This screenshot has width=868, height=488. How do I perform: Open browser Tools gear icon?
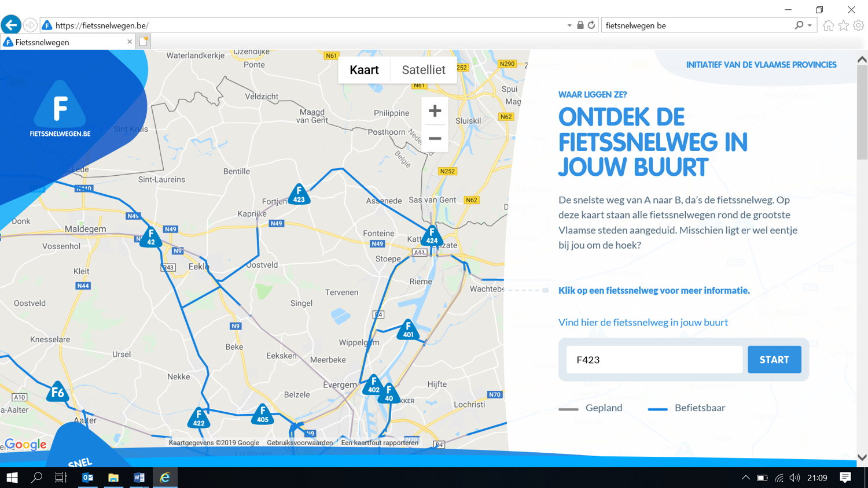click(x=859, y=25)
